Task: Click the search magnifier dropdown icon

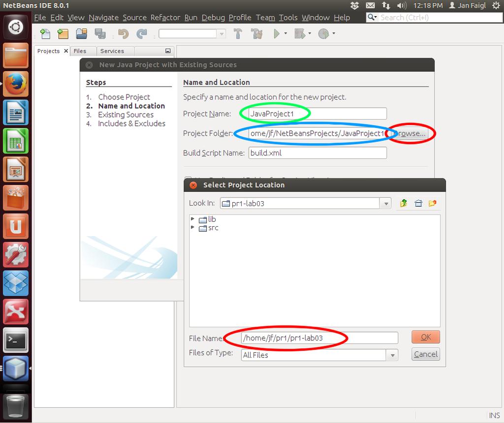Action: tap(372, 17)
